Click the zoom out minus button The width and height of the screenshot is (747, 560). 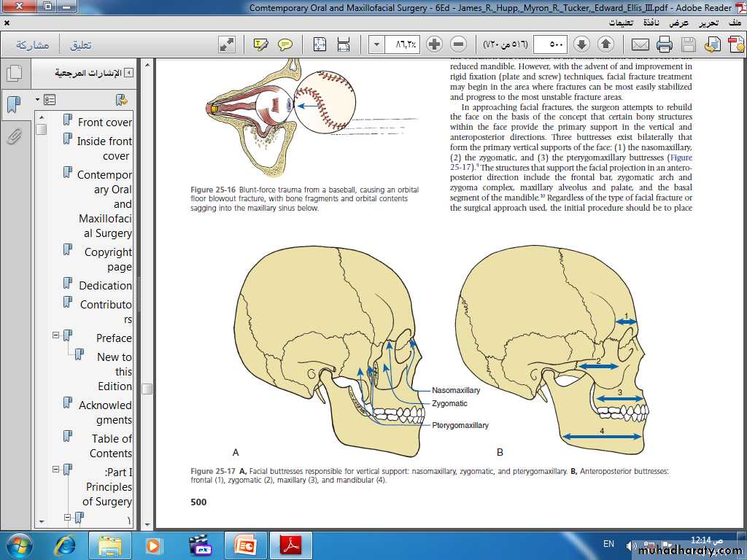coord(458,44)
